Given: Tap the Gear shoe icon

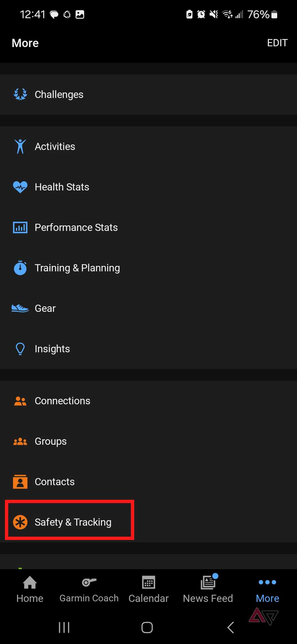Looking at the screenshot, I should (20, 308).
